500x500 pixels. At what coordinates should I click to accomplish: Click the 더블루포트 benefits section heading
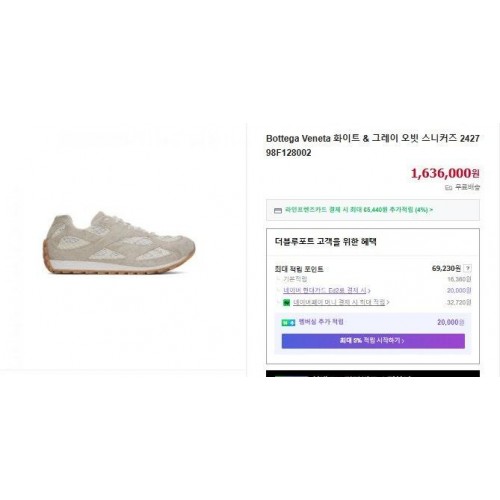326,242
